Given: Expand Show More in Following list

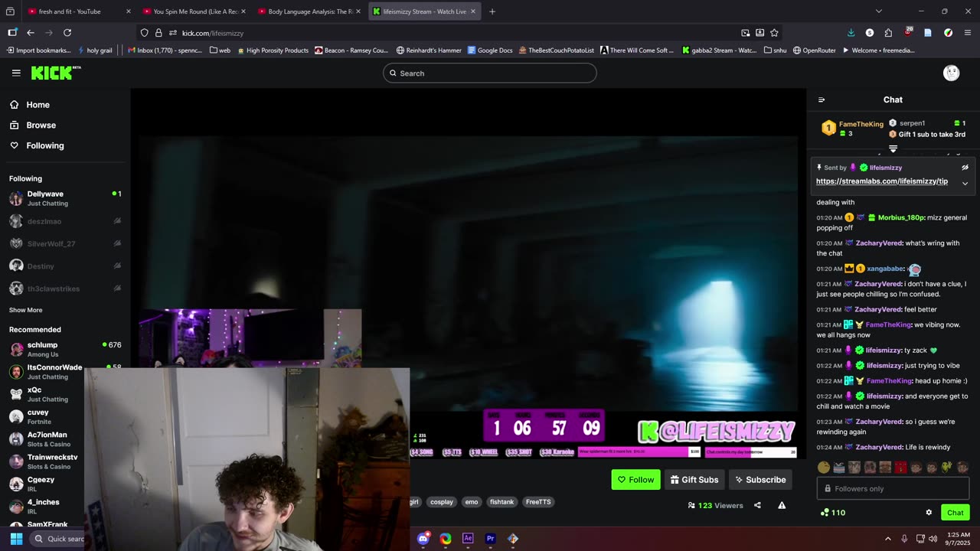Looking at the screenshot, I should [25, 310].
